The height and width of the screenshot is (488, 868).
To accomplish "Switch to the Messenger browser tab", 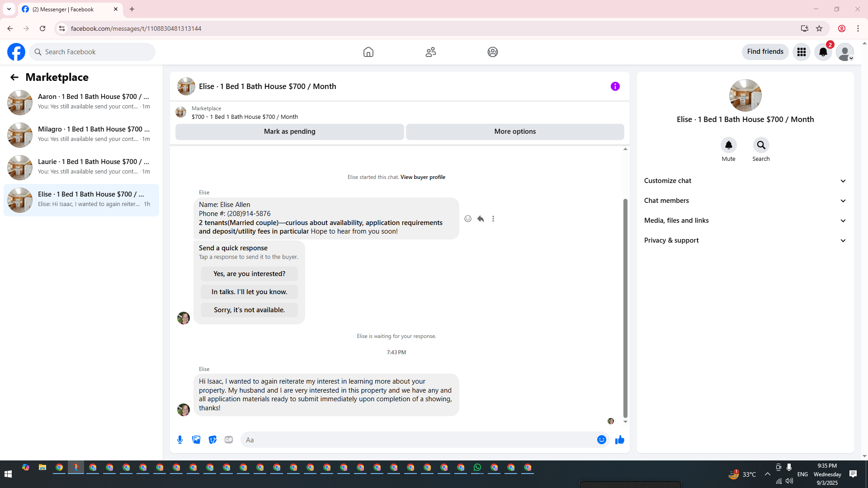I will (70, 9).
